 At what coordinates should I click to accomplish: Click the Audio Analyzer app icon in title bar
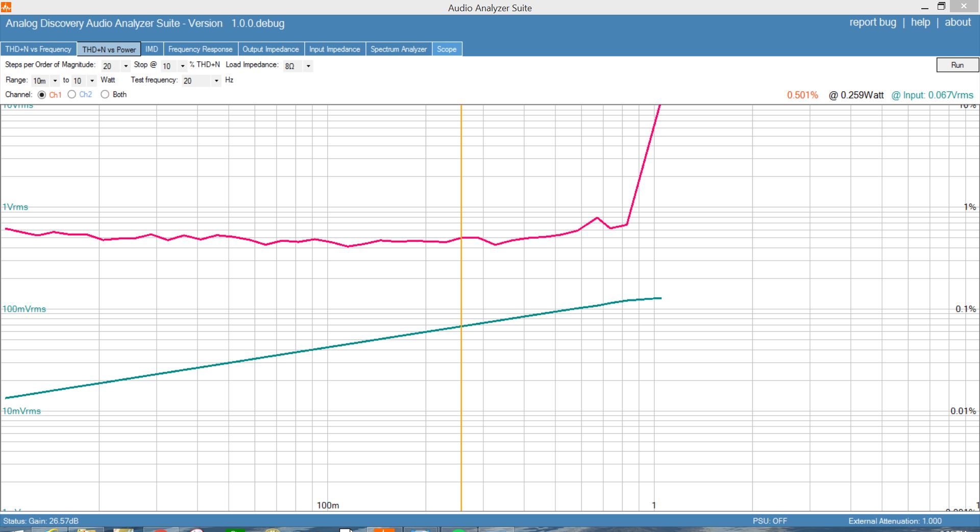tap(6, 7)
